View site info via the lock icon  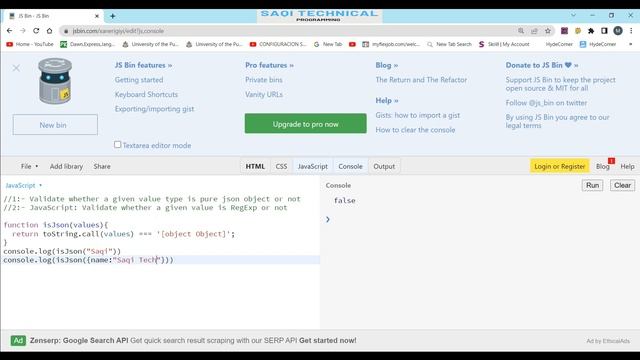point(66,31)
